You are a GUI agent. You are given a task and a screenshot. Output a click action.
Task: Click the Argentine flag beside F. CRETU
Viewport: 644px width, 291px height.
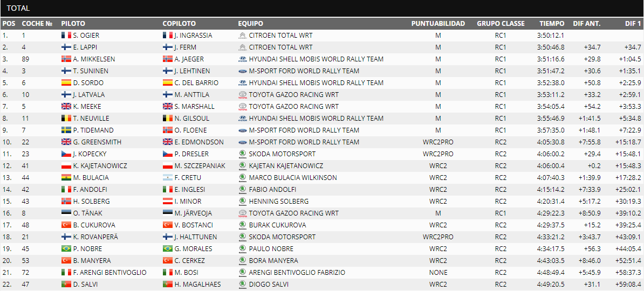pyautogui.click(x=168, y=178)
